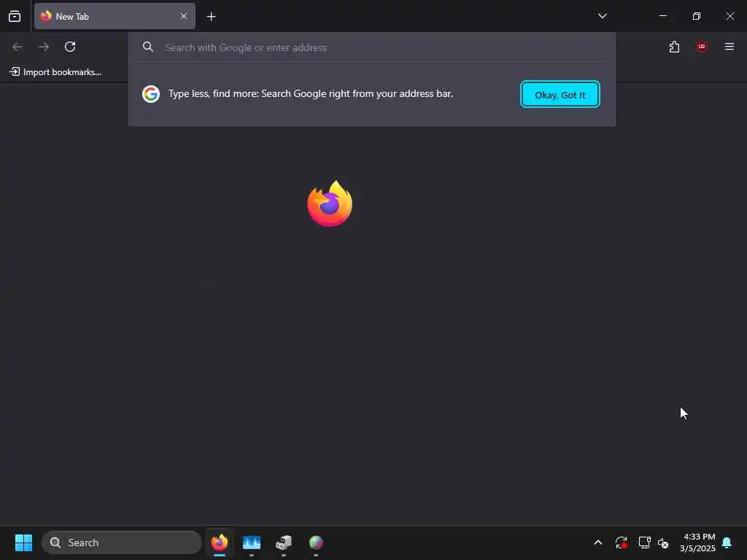Click the address bar search magnifier icon
The height and width of the screenshot is (560, 747).
[148, 47]
